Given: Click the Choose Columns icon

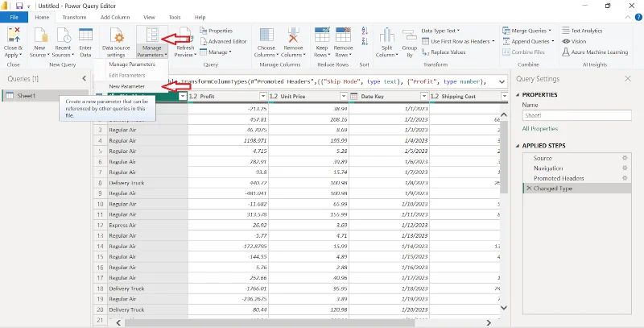Looking at the screenshot, I should (266, 35).
